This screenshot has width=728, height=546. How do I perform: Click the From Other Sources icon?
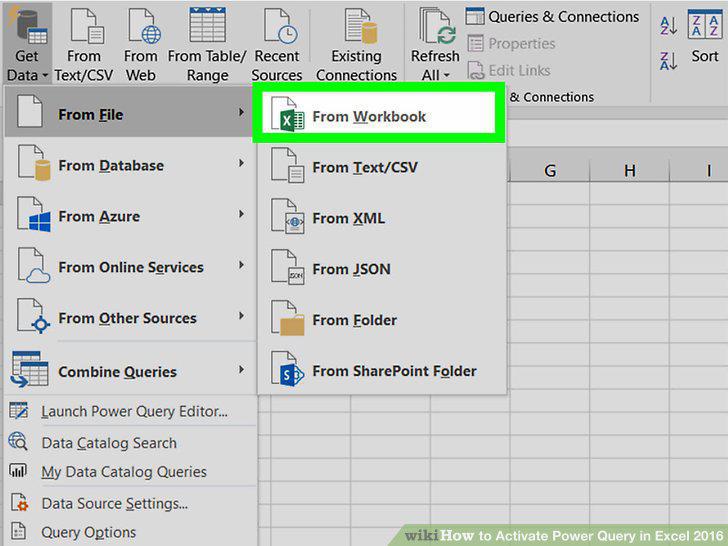(34, 316)
